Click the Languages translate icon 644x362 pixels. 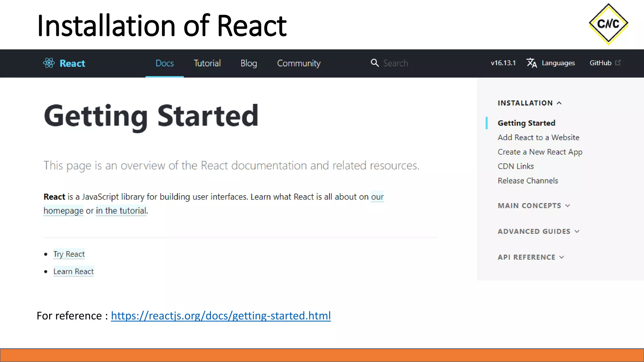click(x=531, y=63)
